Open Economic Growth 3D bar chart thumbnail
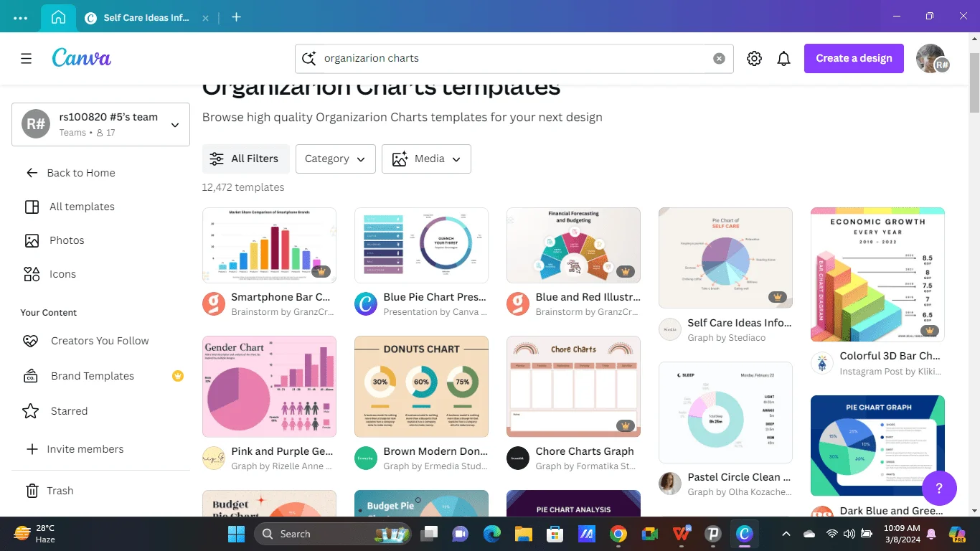This screenshot has width=980, height=551. [877, 275]
